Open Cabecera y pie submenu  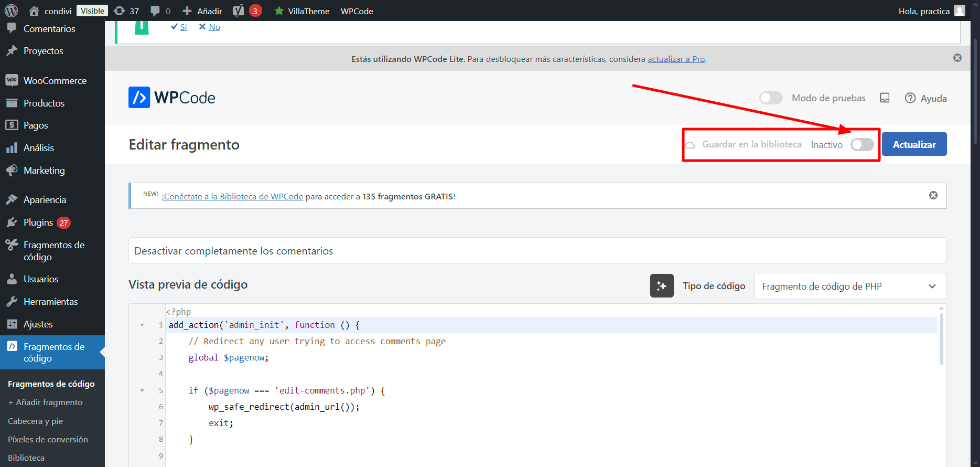(x=35, y=421)
